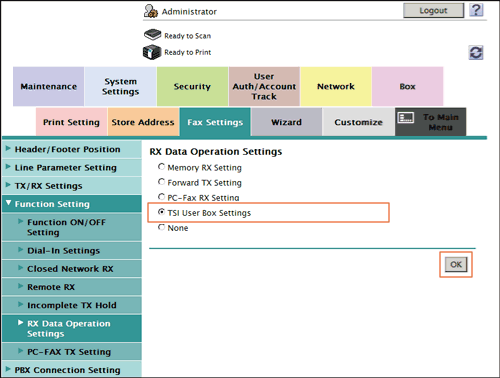The image size is (500, 378).
Task: Open PC-FAX TX Setting item
Action: click(72, 352)
